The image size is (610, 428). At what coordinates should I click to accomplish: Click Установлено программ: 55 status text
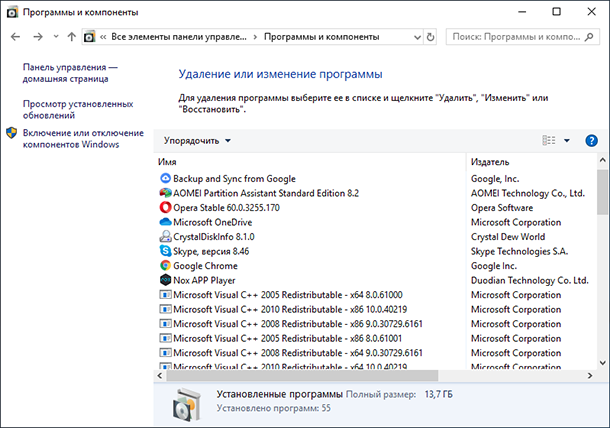click(x=273, y=408)
